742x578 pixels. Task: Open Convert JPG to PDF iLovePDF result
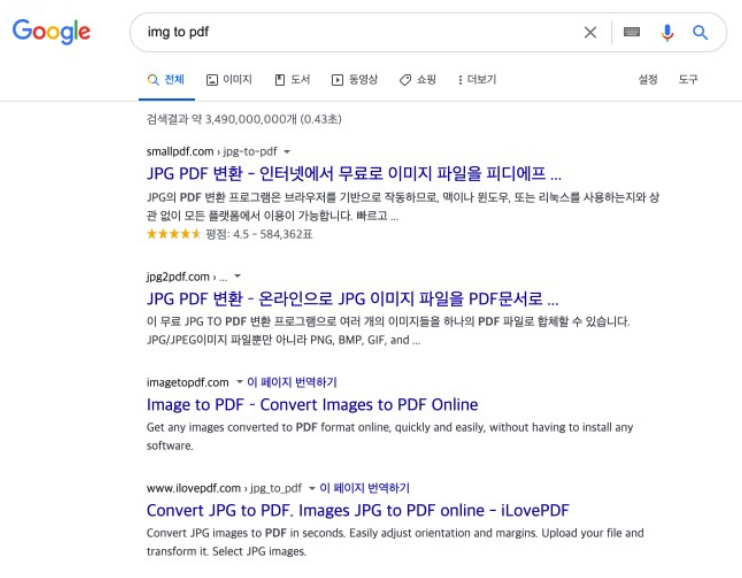click(358, 510)
